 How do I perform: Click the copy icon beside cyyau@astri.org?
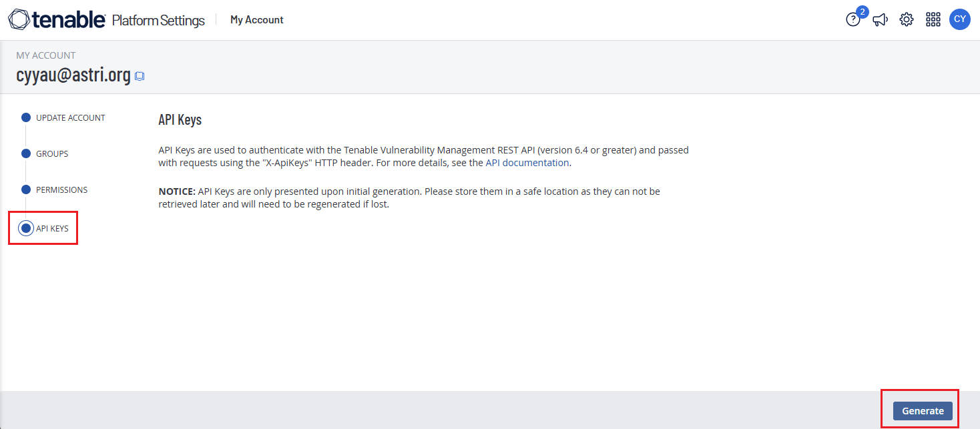(x=140, y=76)
